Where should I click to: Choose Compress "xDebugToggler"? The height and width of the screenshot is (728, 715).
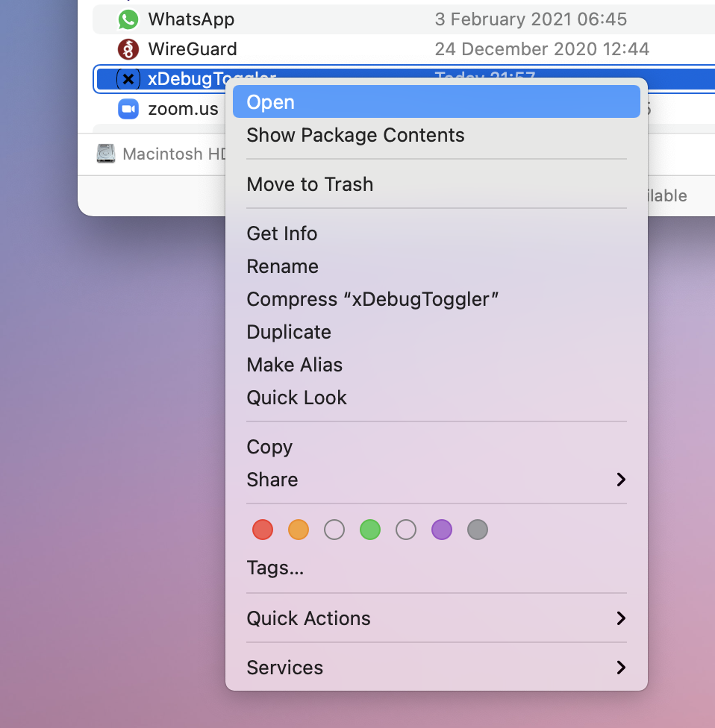tap(437, 299)
